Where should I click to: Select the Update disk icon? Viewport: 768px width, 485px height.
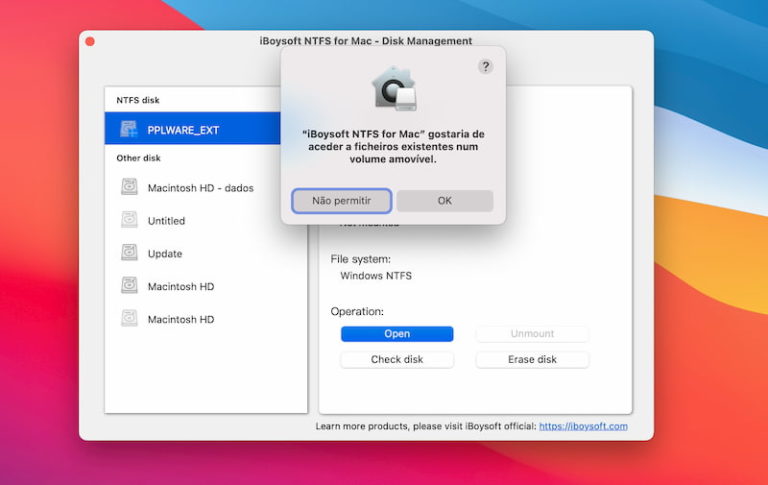129,253
